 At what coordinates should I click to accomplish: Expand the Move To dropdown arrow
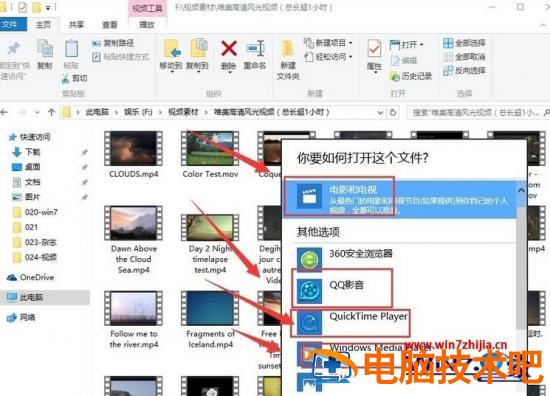tap(172, 72)
